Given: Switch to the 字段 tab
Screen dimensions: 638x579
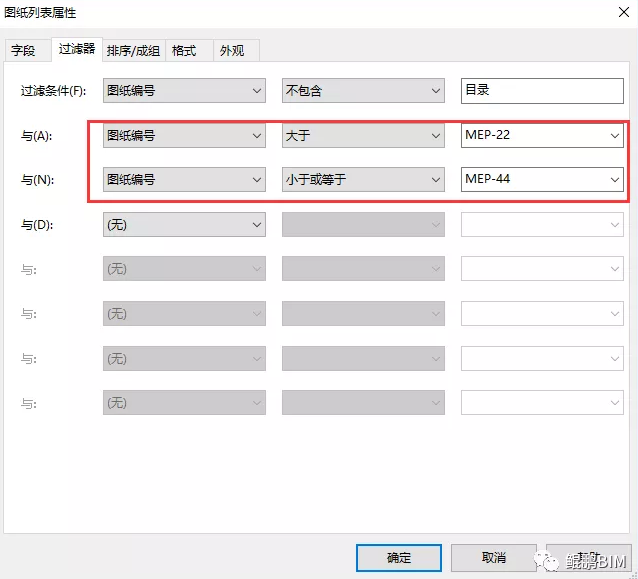Looking at the screenshot, I should point(24,50).
